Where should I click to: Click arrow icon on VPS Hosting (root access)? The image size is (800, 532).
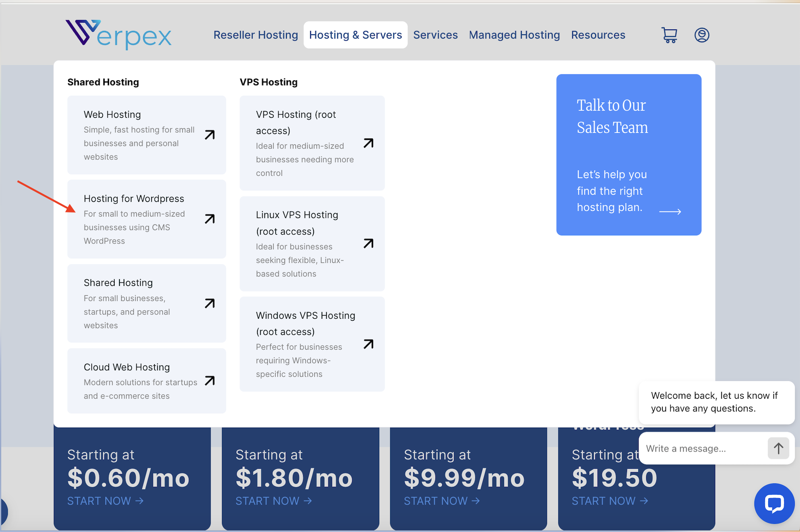pyautogui.click(x=368, y=143)
